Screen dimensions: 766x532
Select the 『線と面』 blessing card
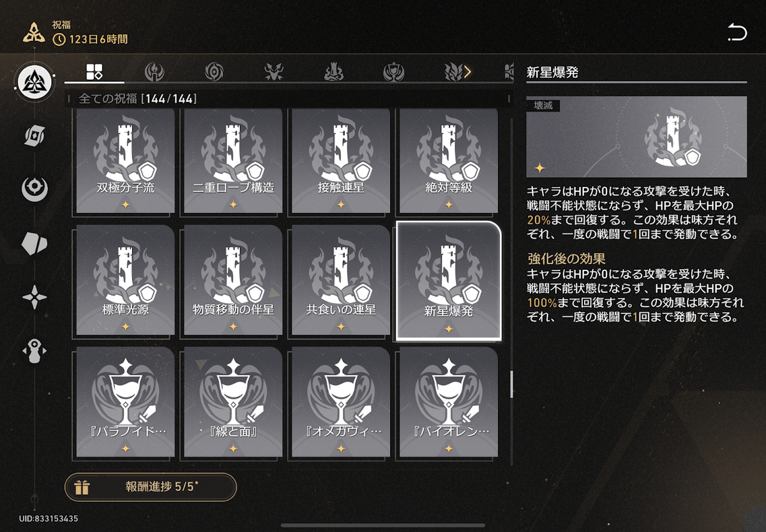click(233, 403)
